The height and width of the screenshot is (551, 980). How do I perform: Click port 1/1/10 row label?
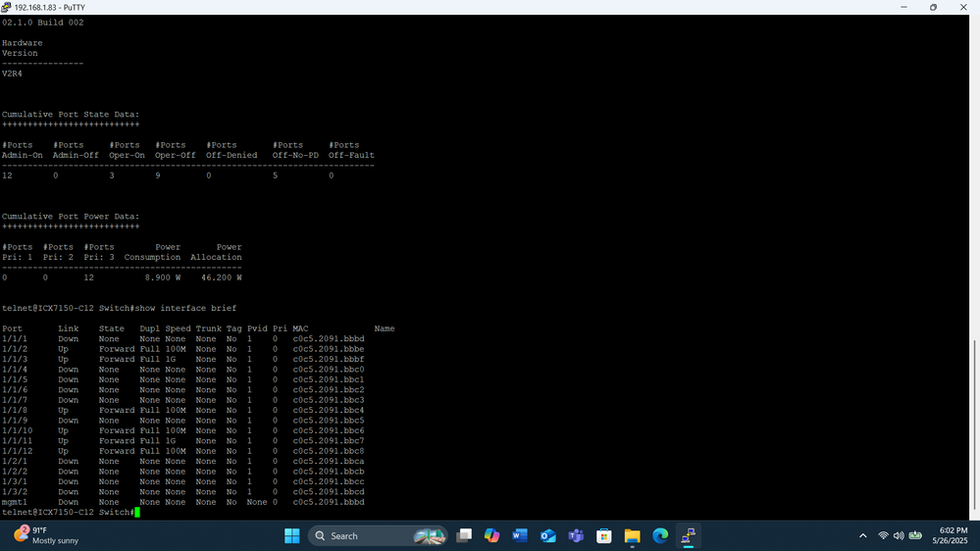pos(17,431)
